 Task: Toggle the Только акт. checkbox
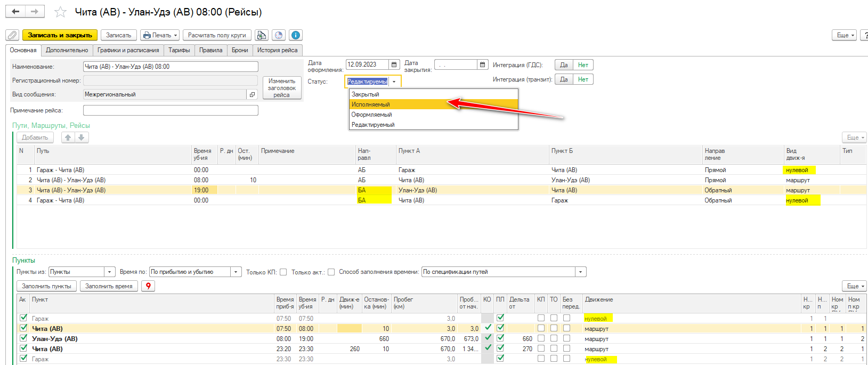point(331,272)
